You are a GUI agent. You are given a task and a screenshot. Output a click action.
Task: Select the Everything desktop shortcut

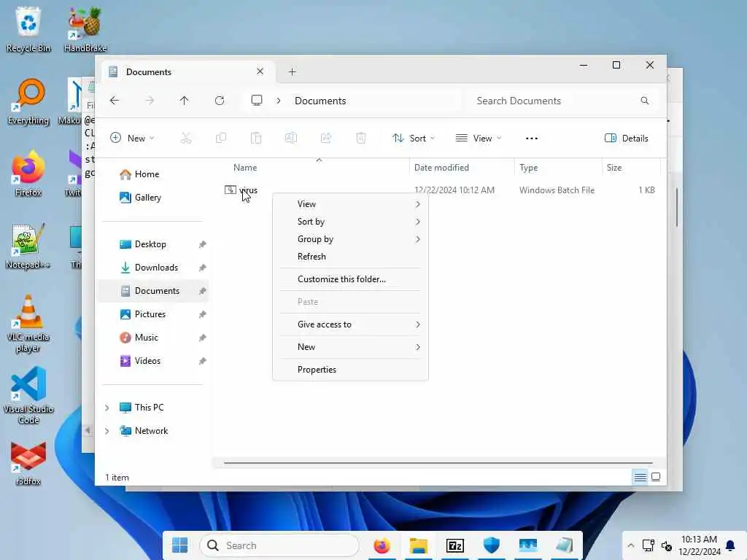28,102
